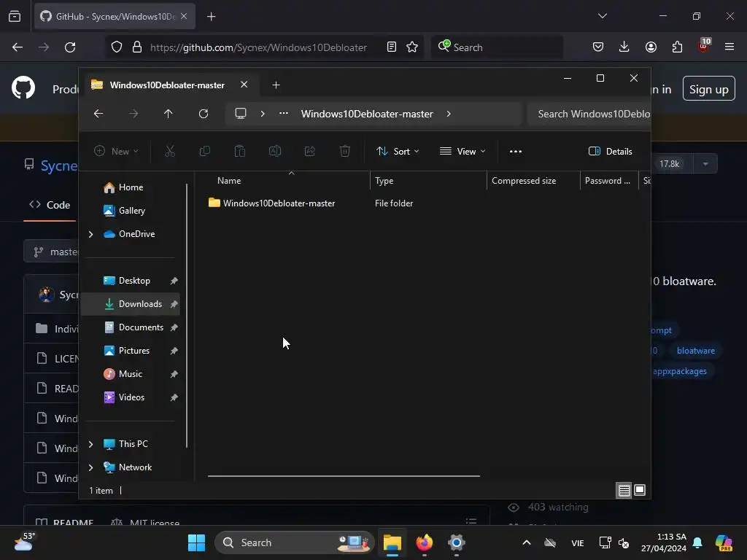The height and width of the screenshot is (560, 747).
Task: Refresh the File Explorer view
Action: 204,114
